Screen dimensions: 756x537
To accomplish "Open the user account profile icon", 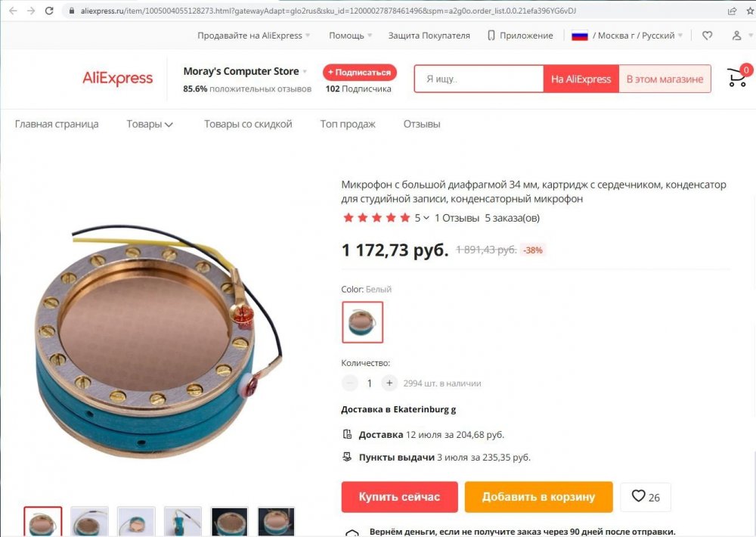I will (736, 36).
